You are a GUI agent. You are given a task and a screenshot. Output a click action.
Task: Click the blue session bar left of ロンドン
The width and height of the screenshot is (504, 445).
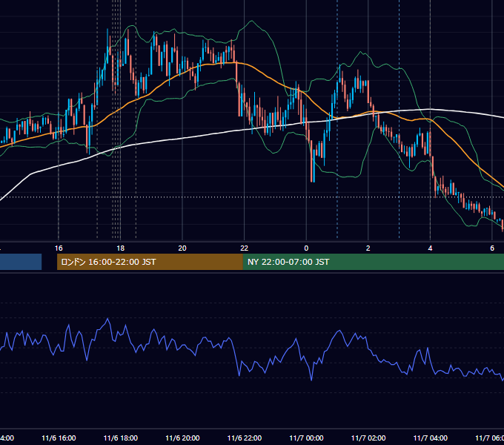pyautogui.click(x=21, y=262)
